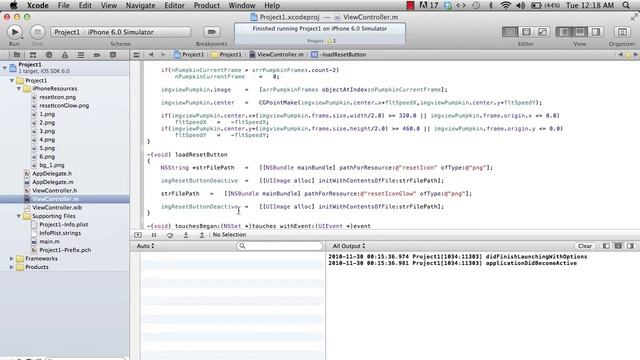Click -loadResetButton in the jump bar
The height and width of the screenshot is (360, 640).
(338, 55)
